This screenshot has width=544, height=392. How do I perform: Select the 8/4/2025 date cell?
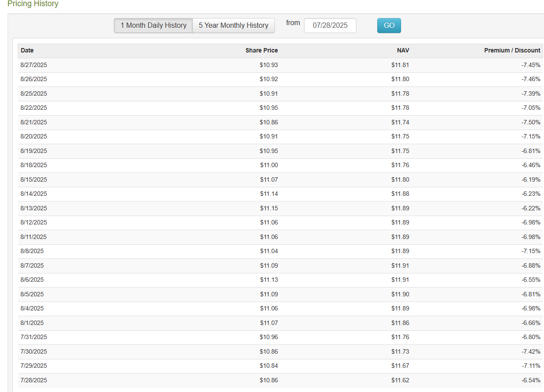tap(32, 309)
